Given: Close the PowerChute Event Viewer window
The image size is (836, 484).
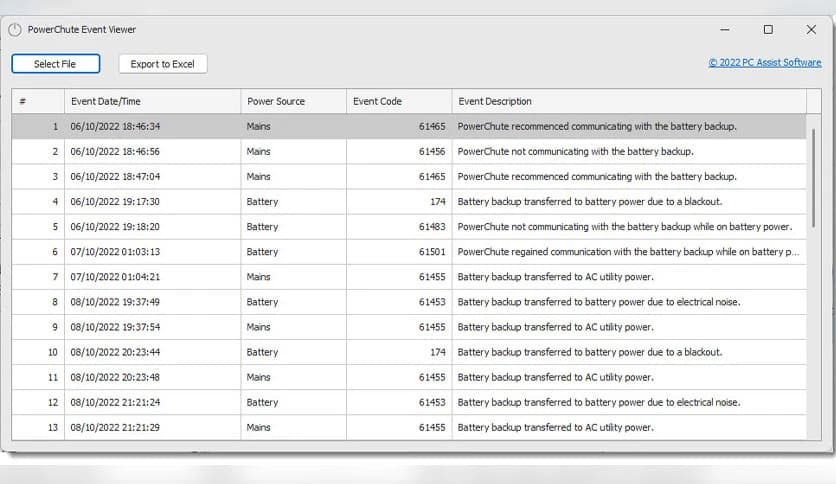Looking at the screenshot, I should [811, 30].
